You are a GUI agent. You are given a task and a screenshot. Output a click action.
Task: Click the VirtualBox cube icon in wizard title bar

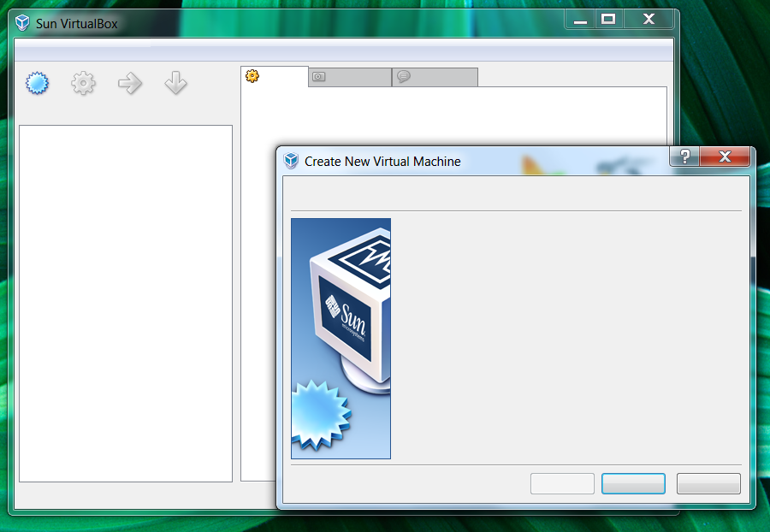[291, 161]
